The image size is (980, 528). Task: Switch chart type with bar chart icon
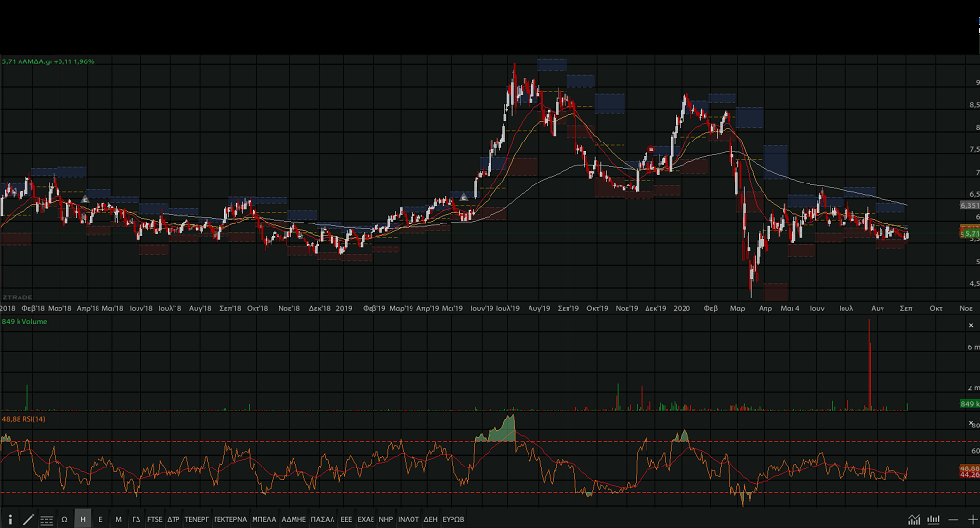click(934, 519)
